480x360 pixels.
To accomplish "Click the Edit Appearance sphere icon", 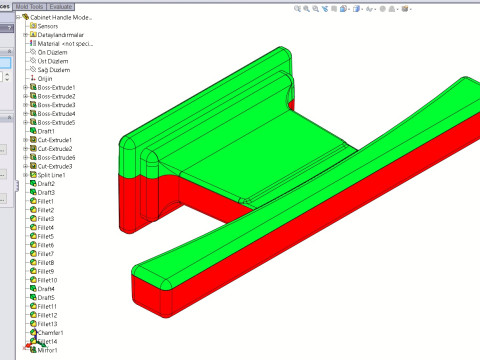I will [x=383, y=9].
